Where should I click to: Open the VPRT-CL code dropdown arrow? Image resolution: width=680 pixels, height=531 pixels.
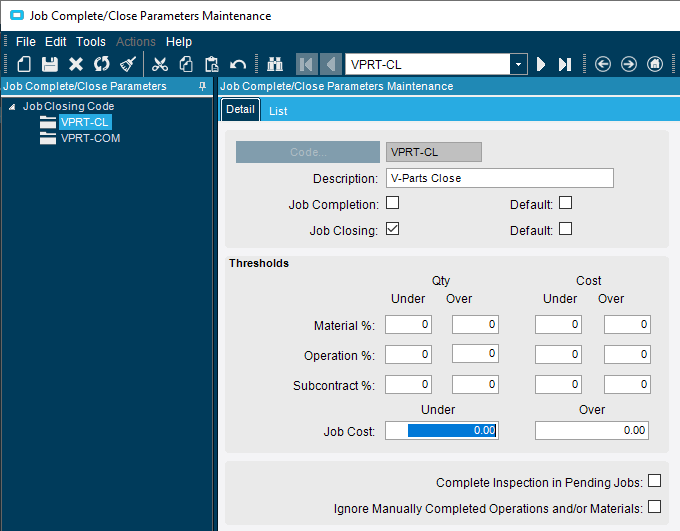click(518, 65)
